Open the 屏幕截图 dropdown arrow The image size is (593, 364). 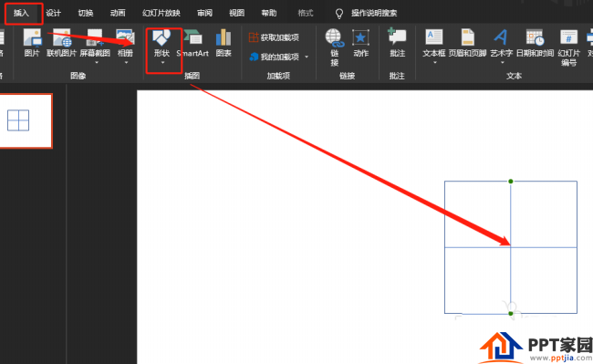[x=96, y=63]
